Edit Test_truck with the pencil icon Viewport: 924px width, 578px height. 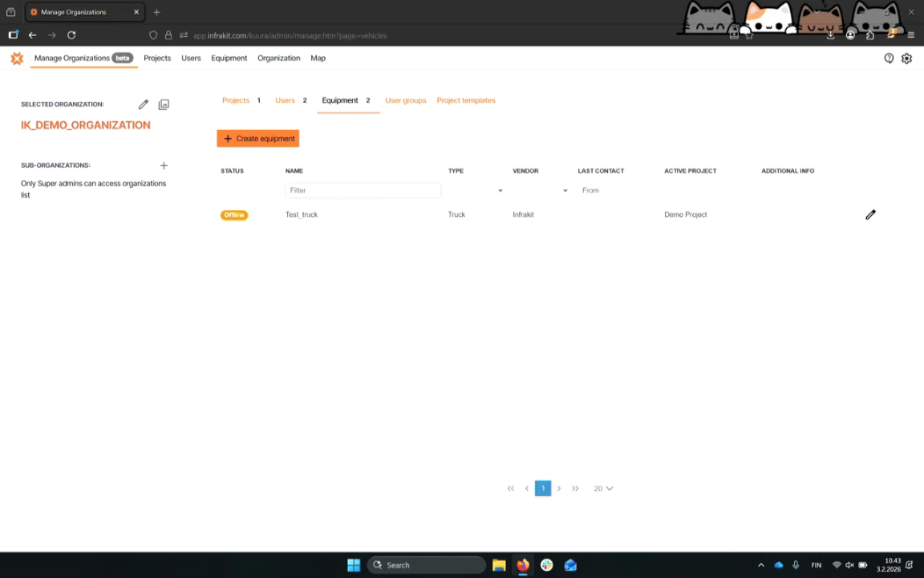(870, 214)
